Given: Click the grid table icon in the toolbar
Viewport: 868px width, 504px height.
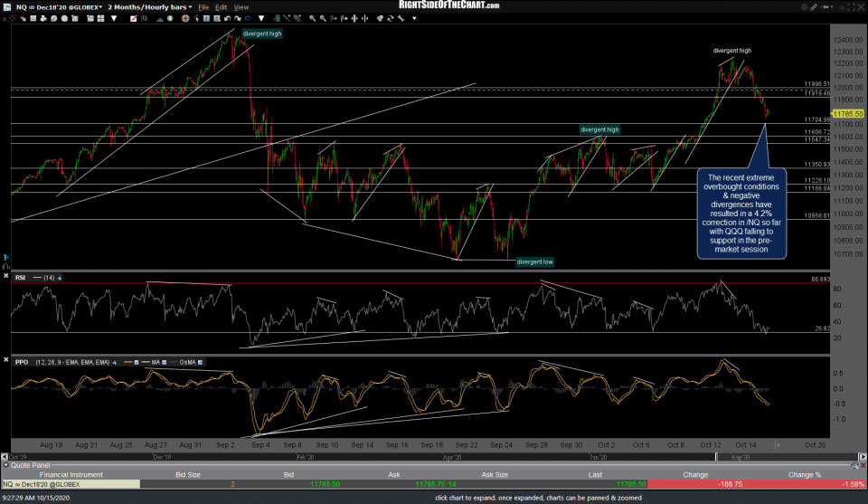Looking at the screenshot, I should (33, 18).
